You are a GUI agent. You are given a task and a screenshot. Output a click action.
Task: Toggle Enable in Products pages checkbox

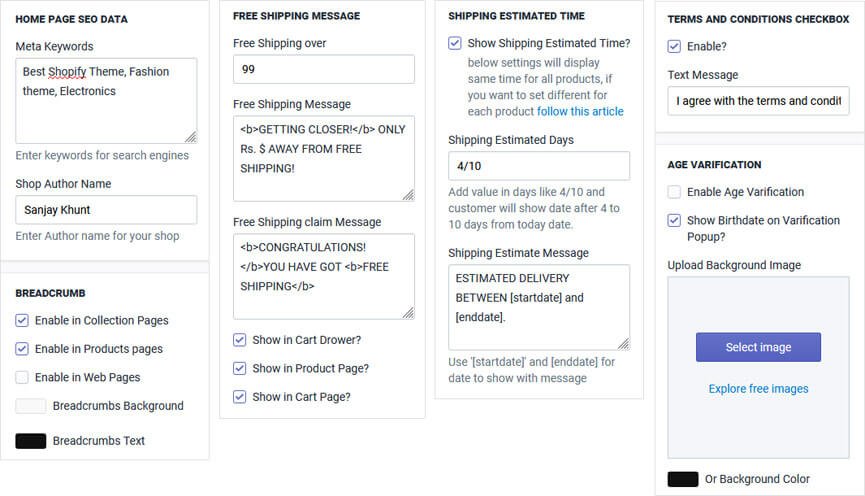tap(22, 349)
